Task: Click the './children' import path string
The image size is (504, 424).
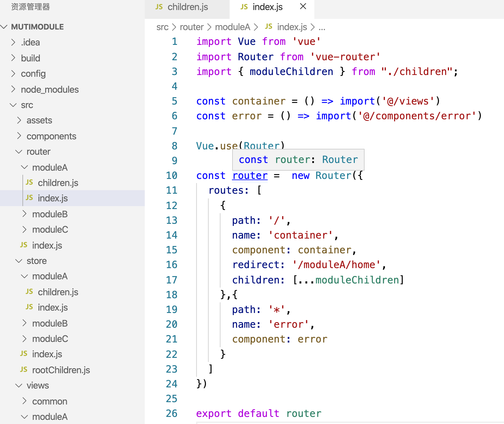Action: [x=417, y=71]
